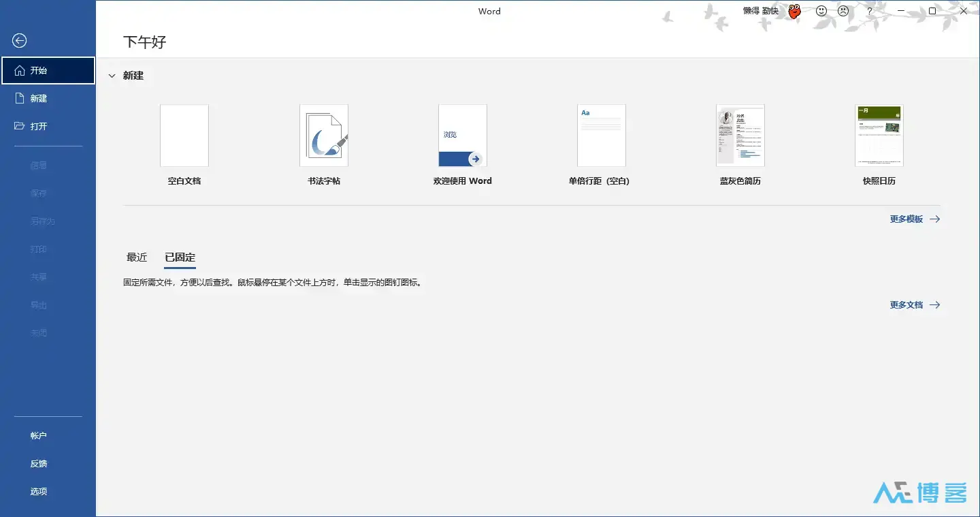The width and height of the screenshot is (980, 517).
Task: Open 更多模板 link
Action: click(908, 219)
